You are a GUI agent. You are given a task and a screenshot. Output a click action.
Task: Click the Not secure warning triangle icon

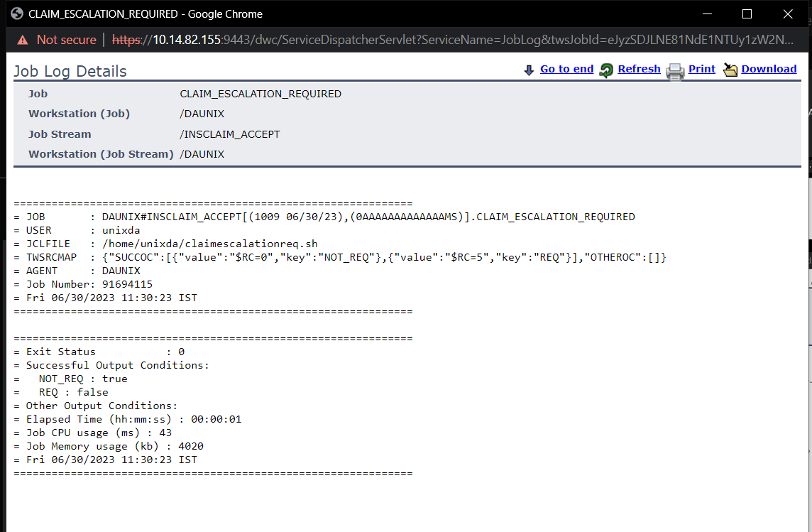(x=23, y=40)
